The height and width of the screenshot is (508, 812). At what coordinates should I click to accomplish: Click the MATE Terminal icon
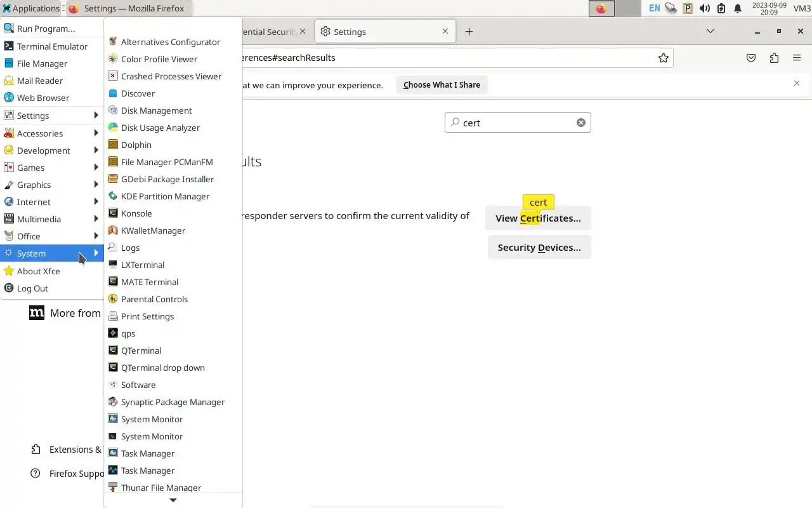(113, 282)
